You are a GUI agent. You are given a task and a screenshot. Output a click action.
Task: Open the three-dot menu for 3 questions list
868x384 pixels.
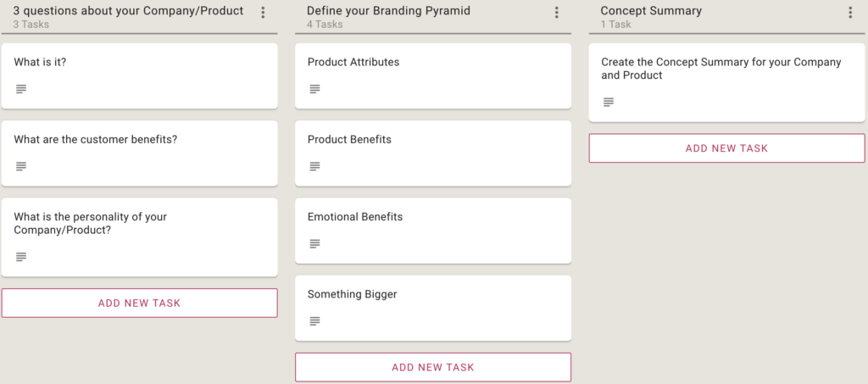click(x=263, y=13)
